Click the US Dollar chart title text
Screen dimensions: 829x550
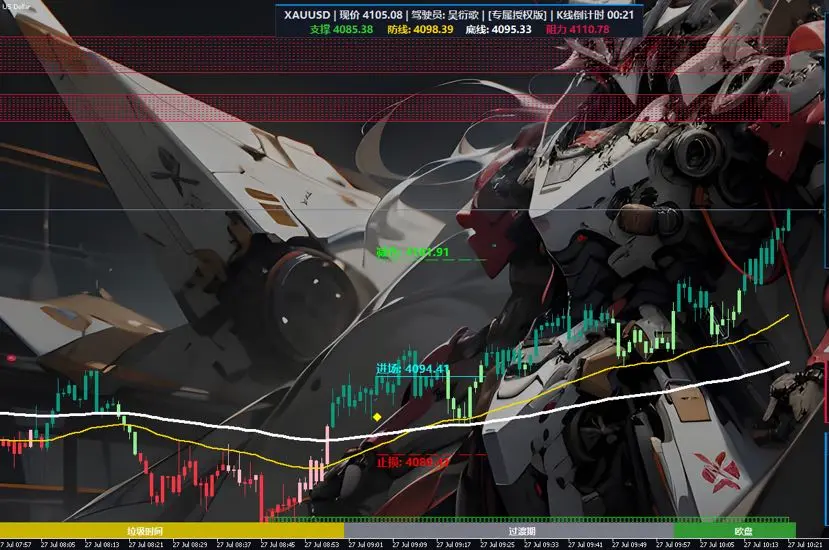tap(16, 6)
